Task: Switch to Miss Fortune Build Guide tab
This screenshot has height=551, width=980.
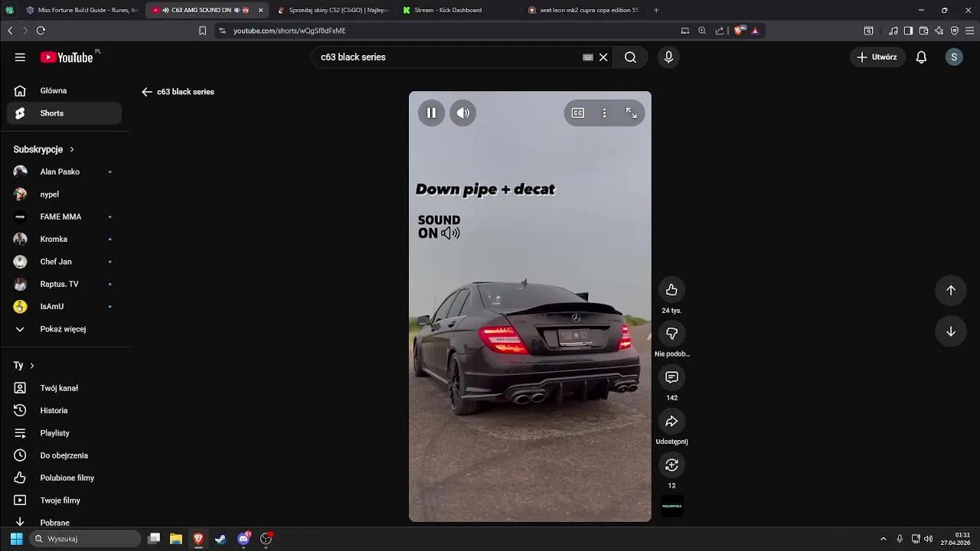Action: pyautogui.click(x=82, y=10)
